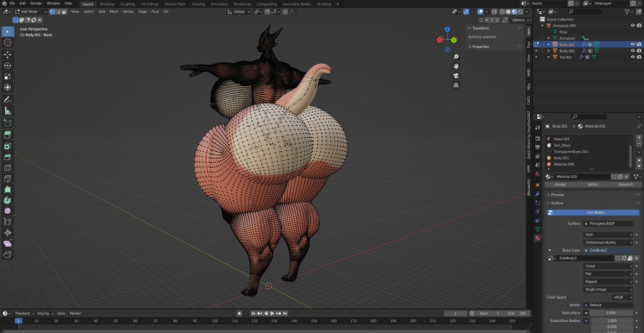
Task: Select the Shear tool
Action: tap(8, 243)
